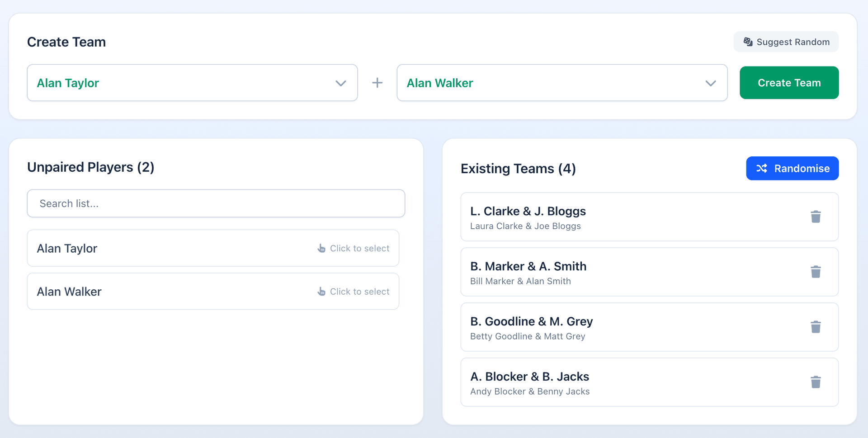Click the Bill Marker & Alan Smith subtitle
Viewport: 868px width, 438px height.
click(x=520, y=281)
